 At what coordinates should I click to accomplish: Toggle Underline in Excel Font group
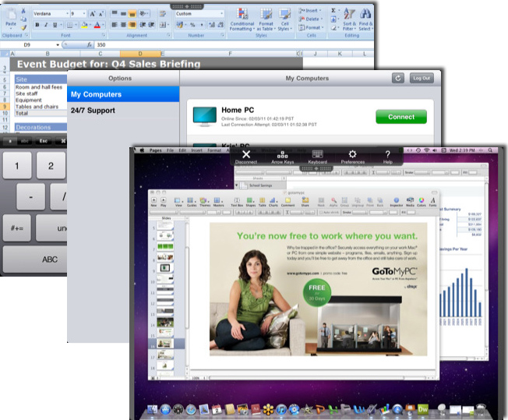(55, 25)
